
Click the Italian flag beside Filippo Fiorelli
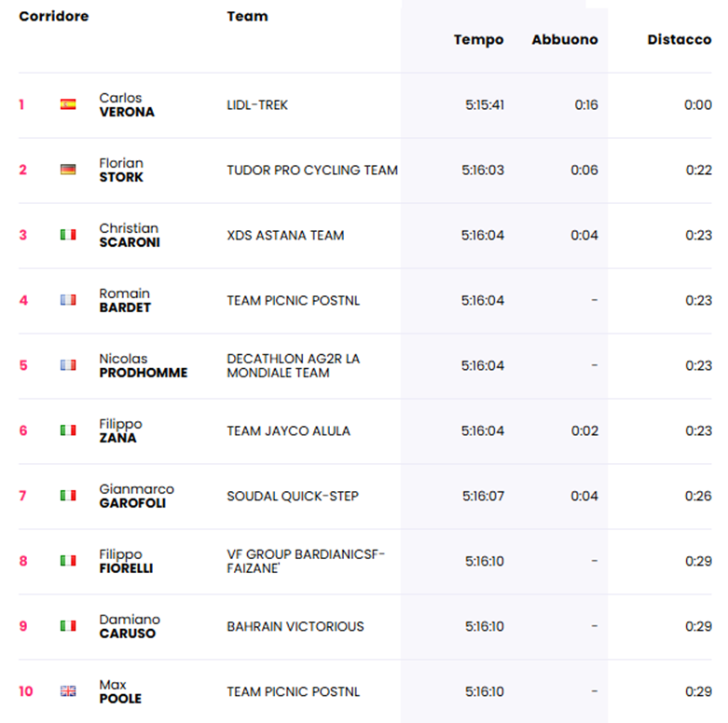pyautogui.click(x=68, y=561)
